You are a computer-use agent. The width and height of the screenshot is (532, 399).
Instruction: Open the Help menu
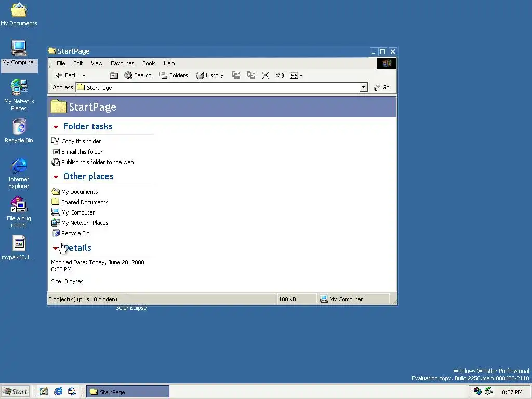click(x=169, y=63)
